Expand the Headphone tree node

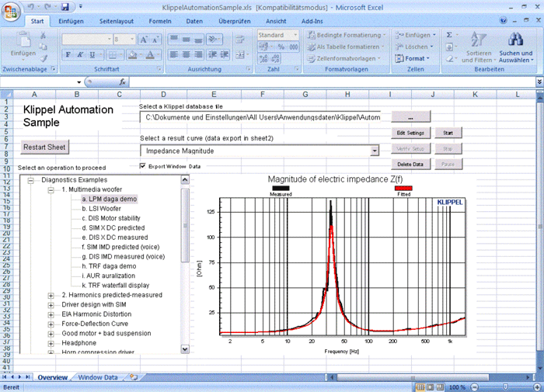pos(51,343)
